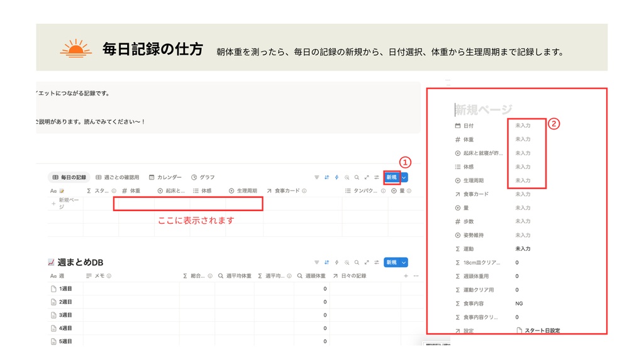Click the info icon next to メモ column

point(109,276)
